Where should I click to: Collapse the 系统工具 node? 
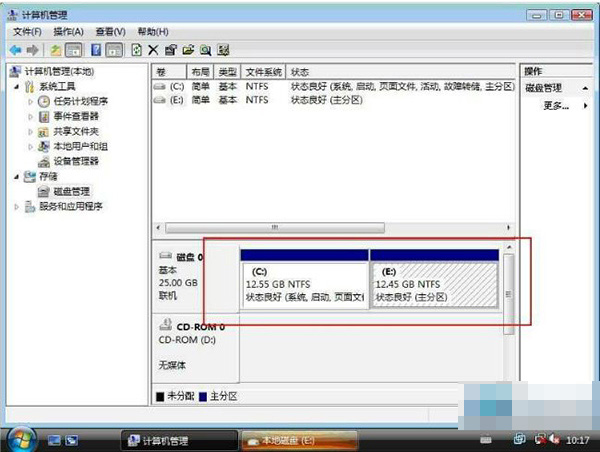tap(15, 87)
